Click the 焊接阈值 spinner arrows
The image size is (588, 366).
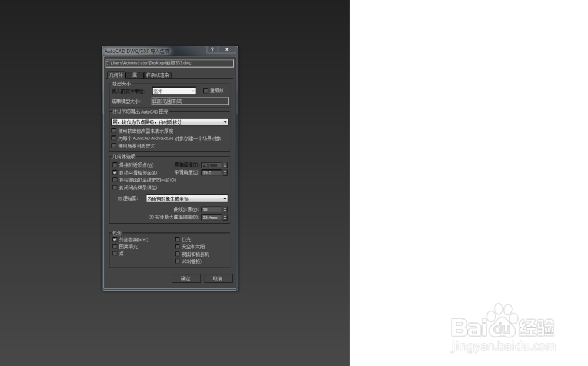tap(225, 165)
